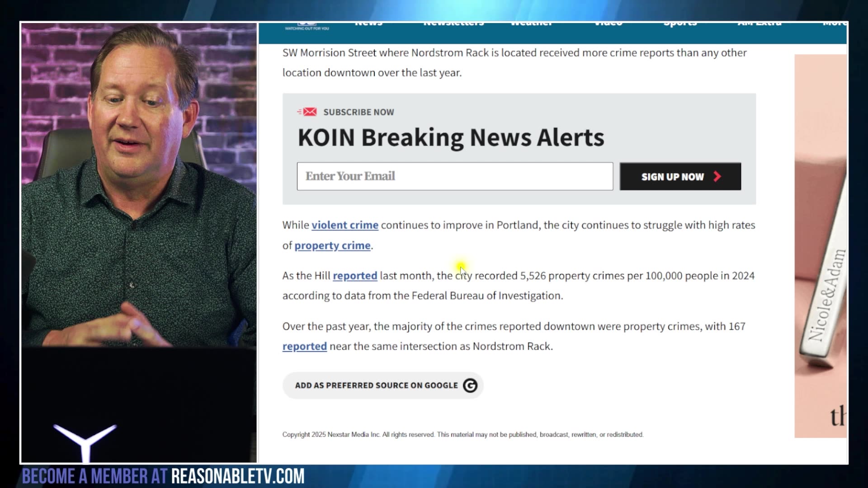Image resolution: width=868 pixels, height=488 pixels.
Task: Click the red arrow on Sign Up Now
Action: (717, 177)
